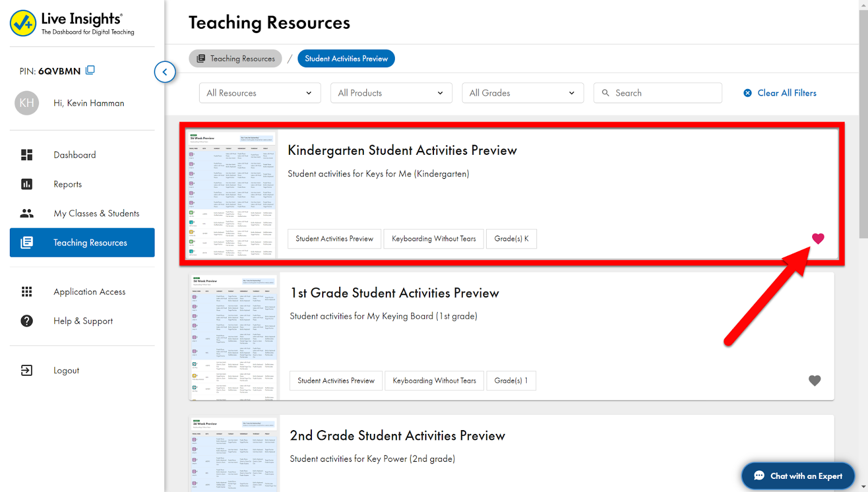This screenshot has height=492, width=868.
Task: Open 2nd Grade Student Activities Preview title
Action: click(398, 436)
